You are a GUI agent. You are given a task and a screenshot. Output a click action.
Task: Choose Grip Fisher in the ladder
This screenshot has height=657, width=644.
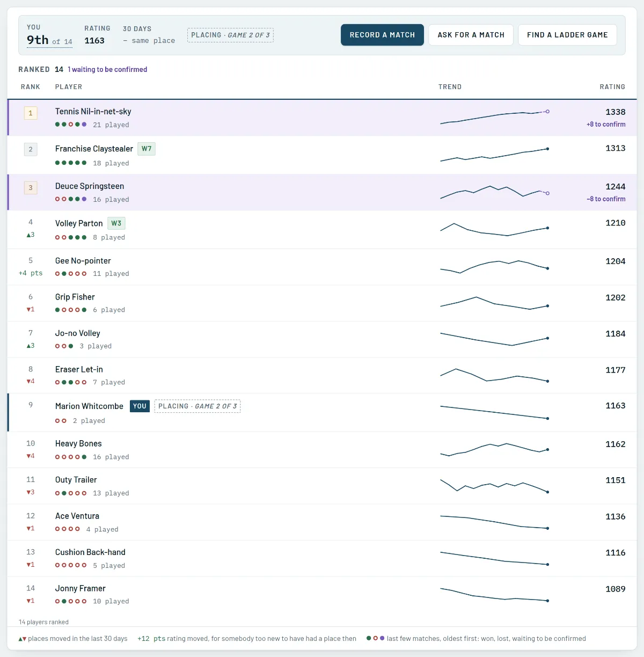[x=75, y=297]
